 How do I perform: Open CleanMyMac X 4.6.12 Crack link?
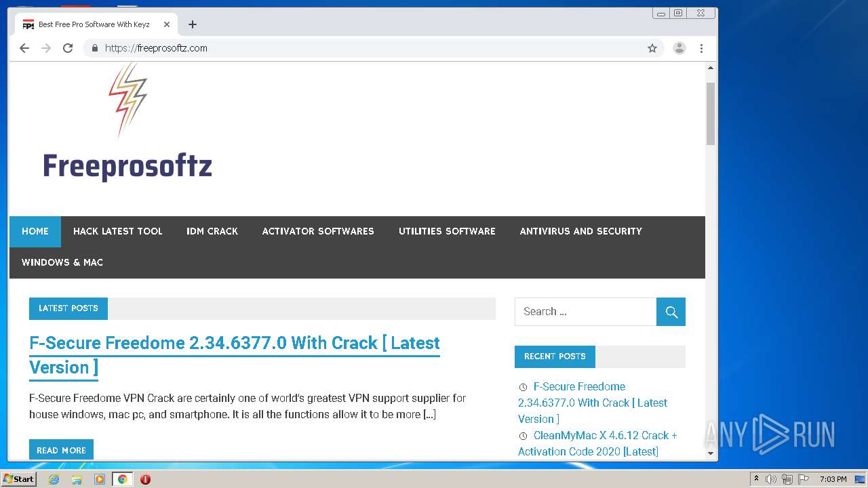click(597, 443)
